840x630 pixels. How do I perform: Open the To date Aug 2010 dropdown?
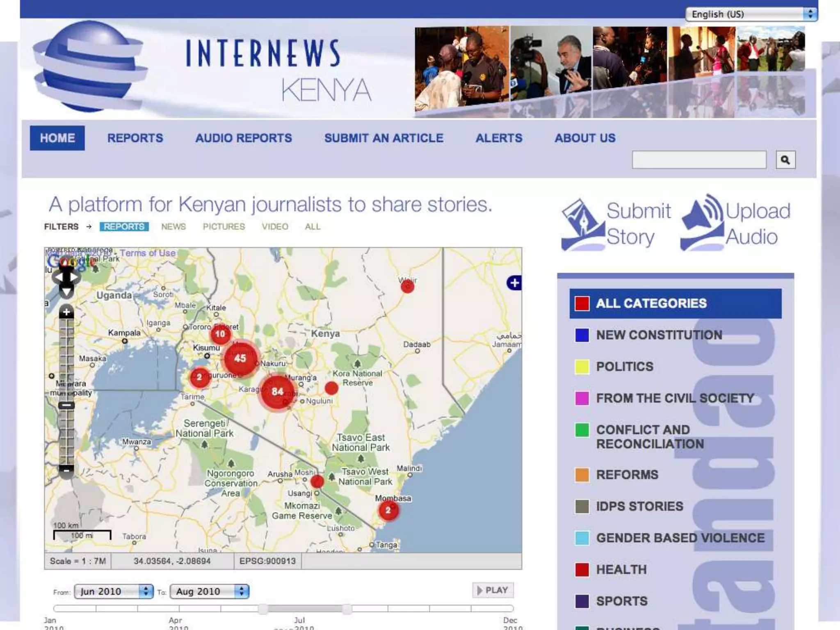coord(209,591)
